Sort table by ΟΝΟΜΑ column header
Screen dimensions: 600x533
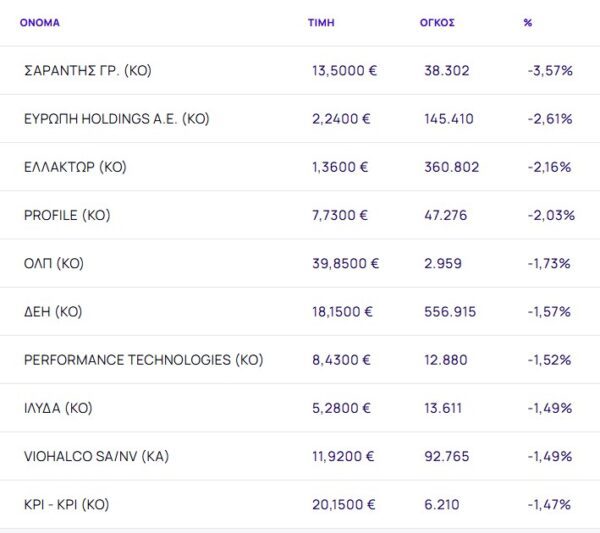pyautogui.click(x=40, y=22)
